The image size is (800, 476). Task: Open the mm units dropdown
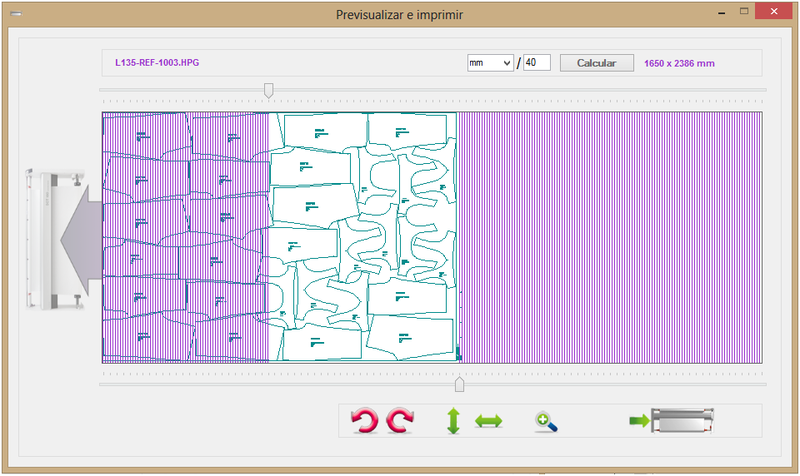click(490, 63)
